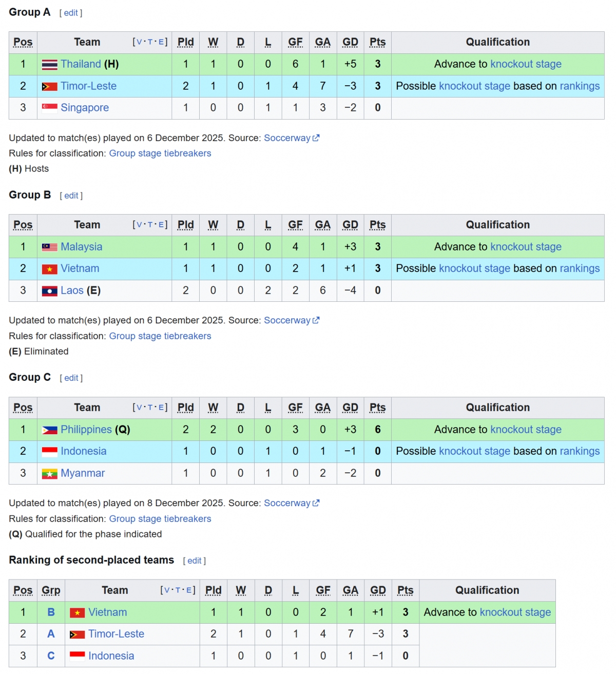Edit the Ranking of second-placed teams section
This screenshot has width=616, height=674.
point(195,561)
